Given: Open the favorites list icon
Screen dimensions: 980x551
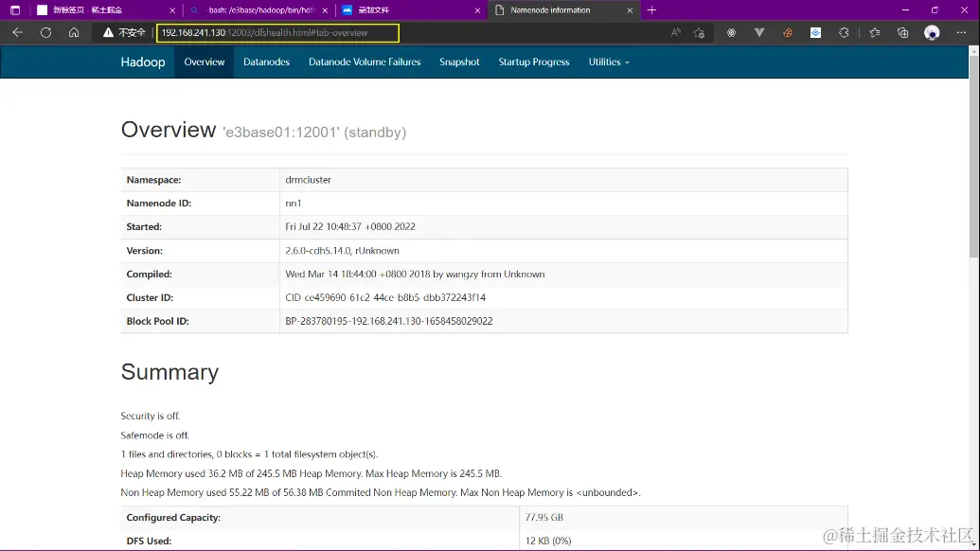Looking at the screenshot, I should click(874, 32).
